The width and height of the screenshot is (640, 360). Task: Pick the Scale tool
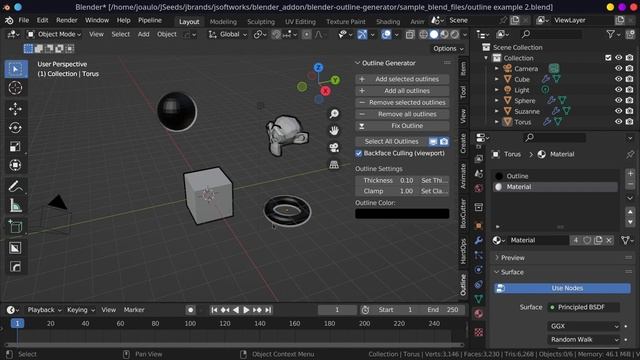tap(16, 146)
